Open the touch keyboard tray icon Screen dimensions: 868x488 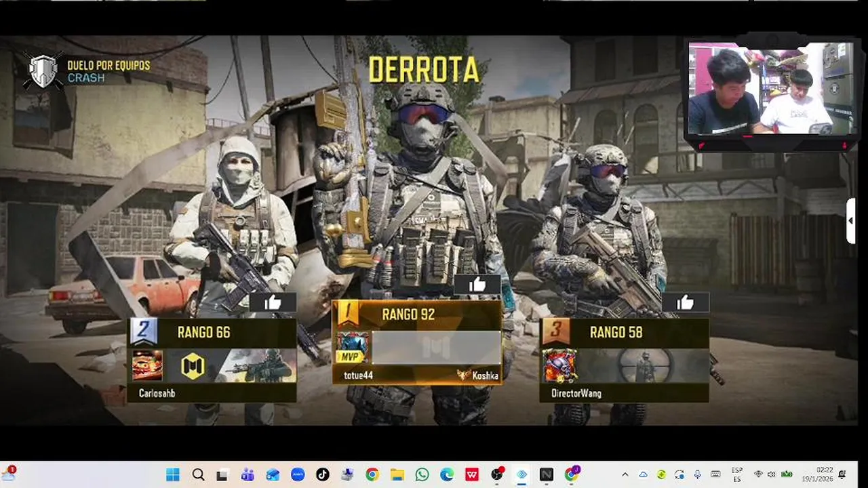(x=715, y=474)
